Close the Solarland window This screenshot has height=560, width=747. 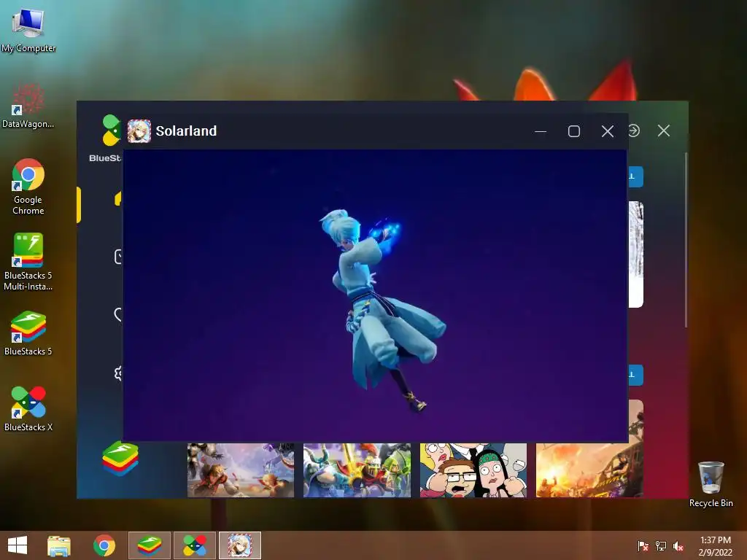pyautogui.click(x=608, y=131)
